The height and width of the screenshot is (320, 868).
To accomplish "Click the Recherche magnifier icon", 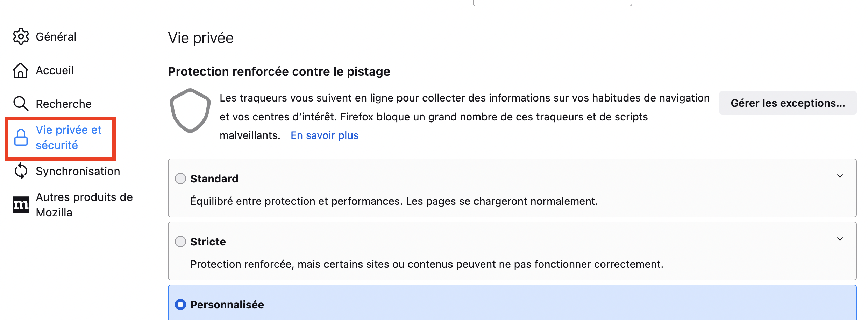I will pyautogui.click(x=21, y=104).
